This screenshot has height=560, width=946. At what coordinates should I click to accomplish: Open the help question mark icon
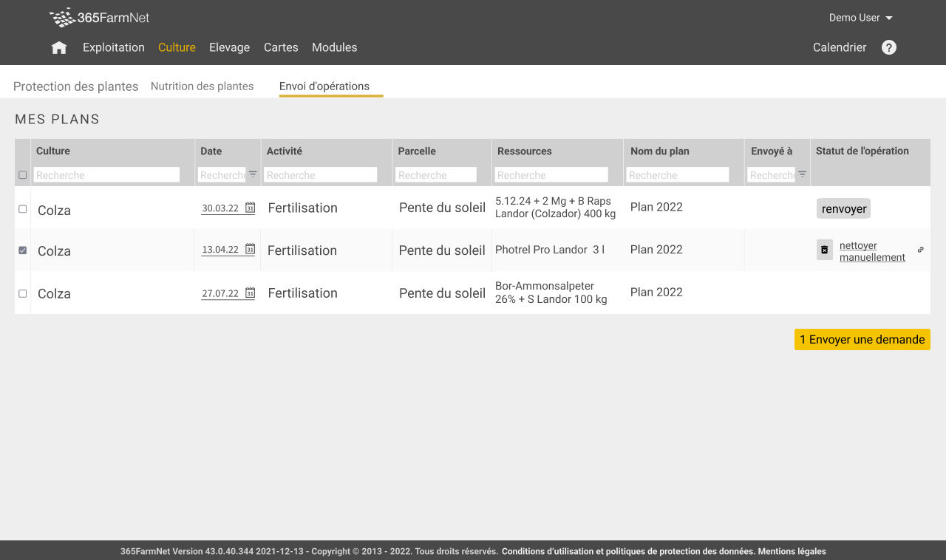(889, 47)
